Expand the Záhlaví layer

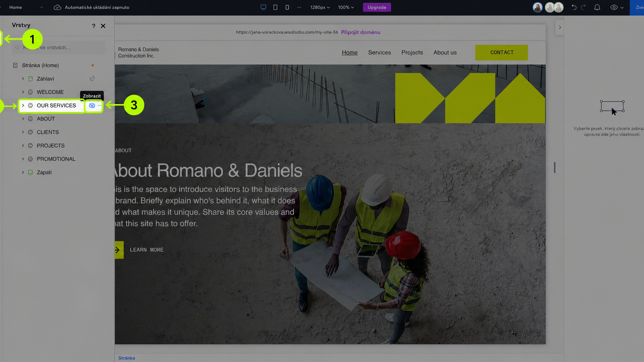[23, 79]
